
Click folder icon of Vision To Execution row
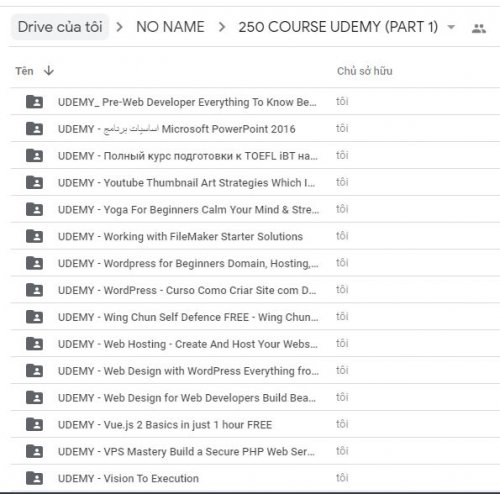coord(34,478)
